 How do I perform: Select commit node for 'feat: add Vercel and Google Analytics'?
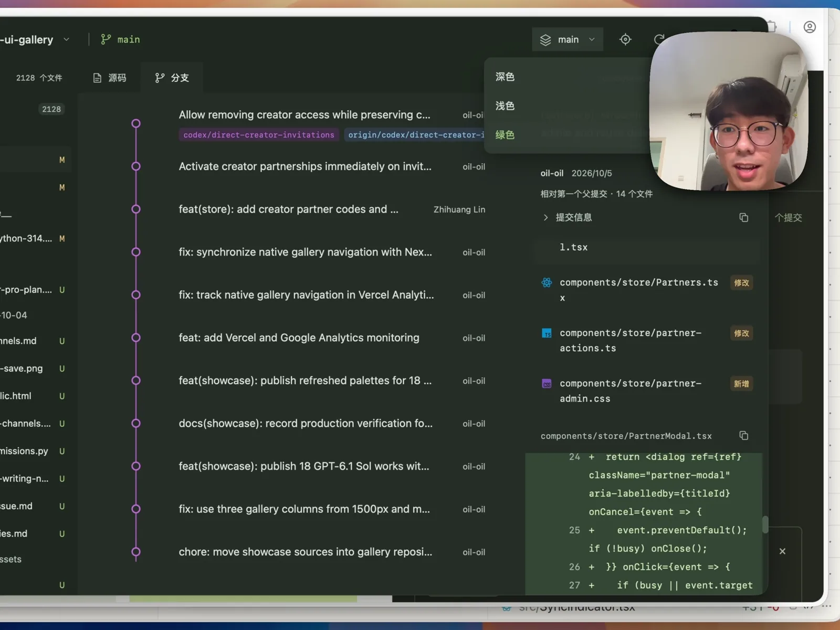[x=136, y=338]
